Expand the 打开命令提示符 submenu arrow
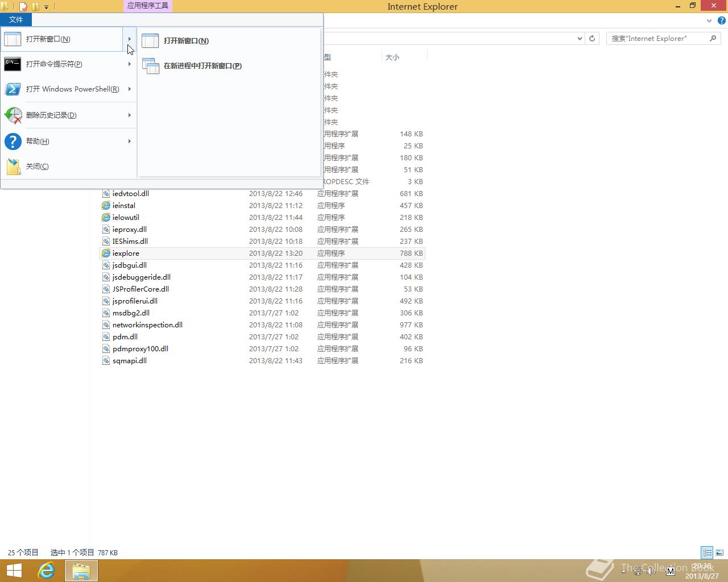The height and width of the screenshot is (582, 728). (130, 64)
